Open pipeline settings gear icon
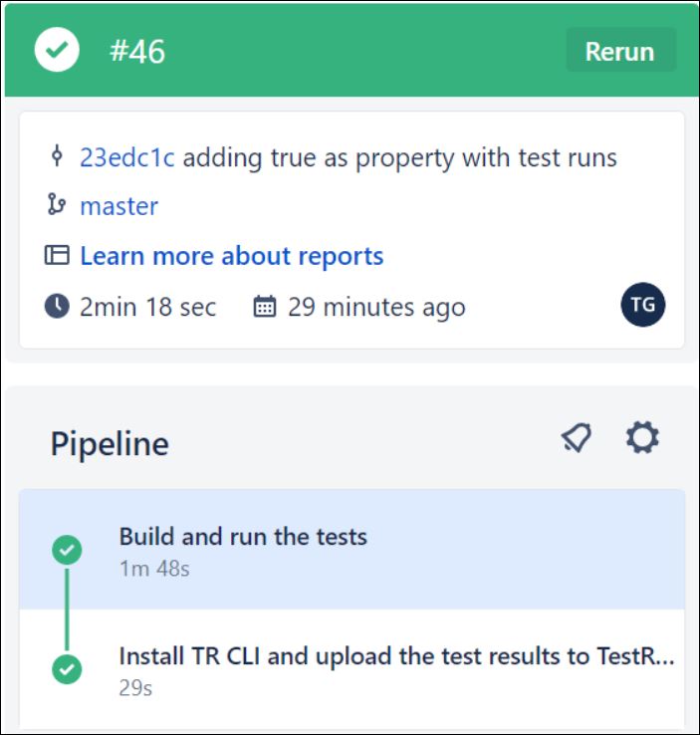Screen dimensions: 700x735 (642, 437)
